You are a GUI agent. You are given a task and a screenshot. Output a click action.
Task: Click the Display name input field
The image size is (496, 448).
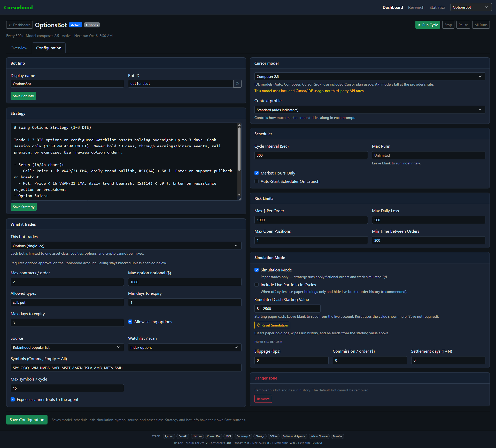click(67, 84)
